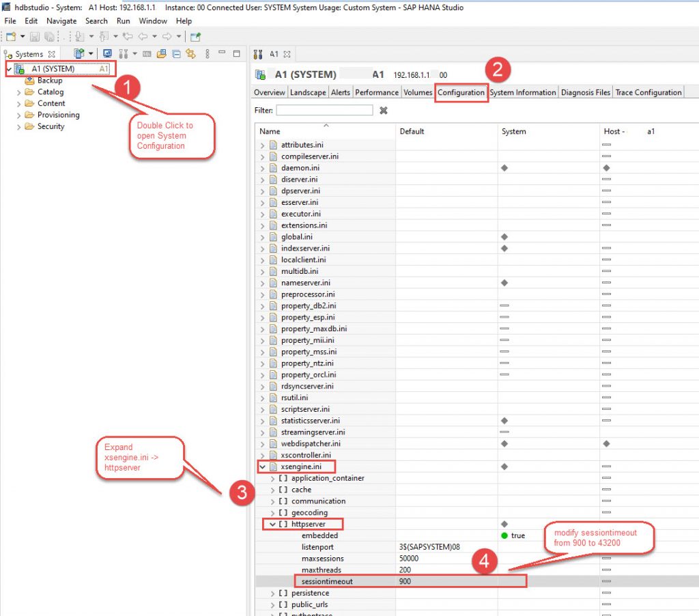Screen dimensions: 699x616
Task: Open the New wizard dropdown arrow
Action: click(23, 37)
